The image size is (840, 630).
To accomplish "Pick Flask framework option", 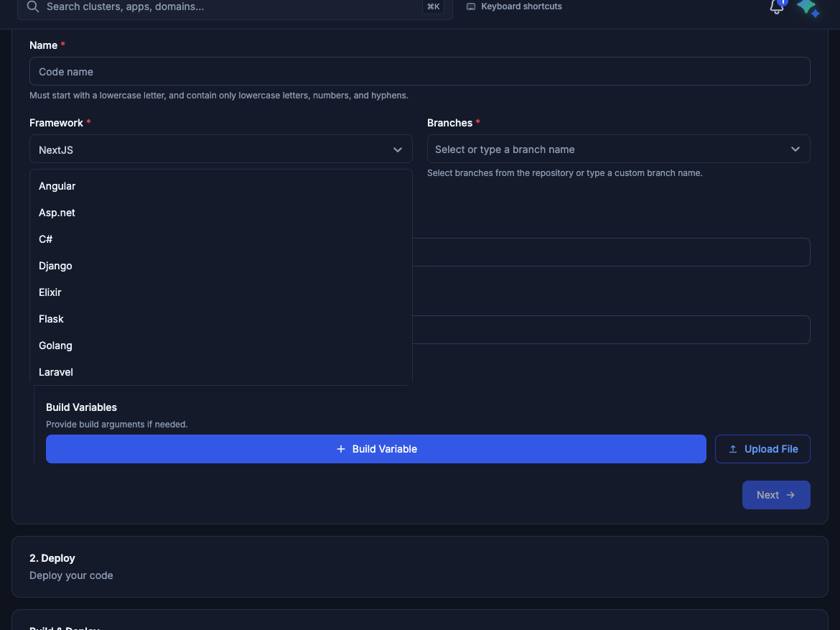I will [x=220, y=319].
